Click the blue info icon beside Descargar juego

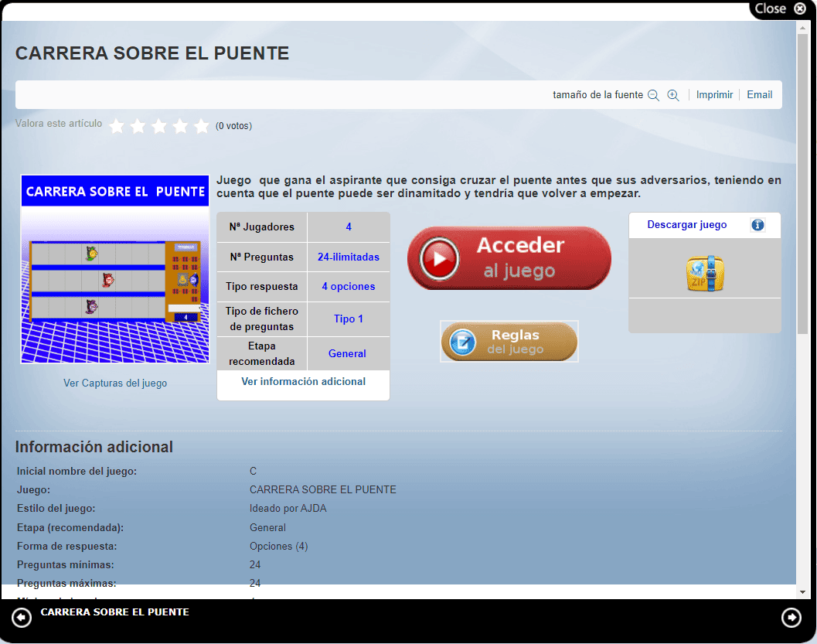coord(757,225)
